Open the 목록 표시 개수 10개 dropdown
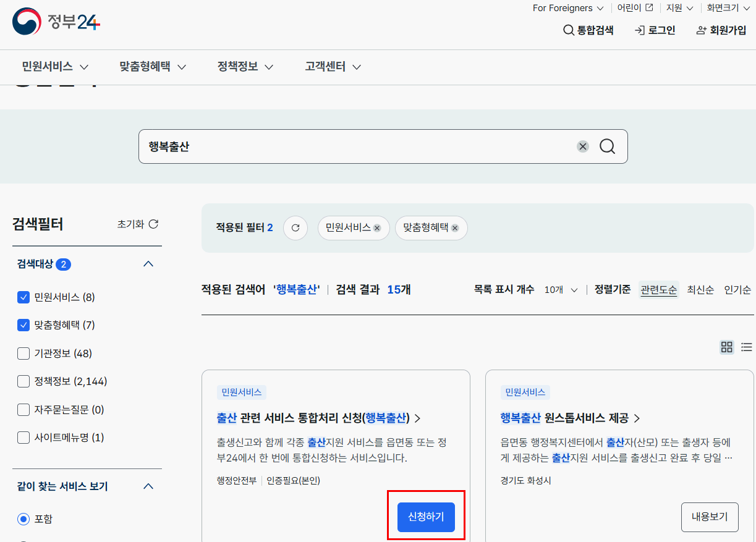 pos(560,289)
